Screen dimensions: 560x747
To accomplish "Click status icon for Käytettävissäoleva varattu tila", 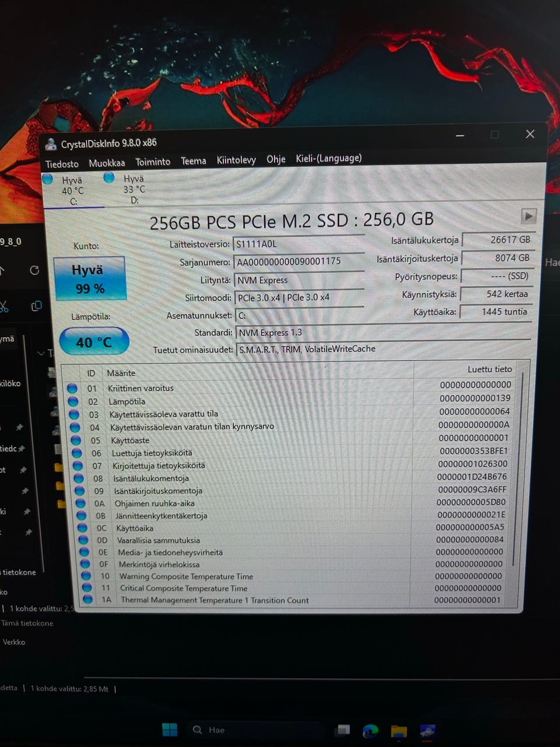I will pos(74,414).
